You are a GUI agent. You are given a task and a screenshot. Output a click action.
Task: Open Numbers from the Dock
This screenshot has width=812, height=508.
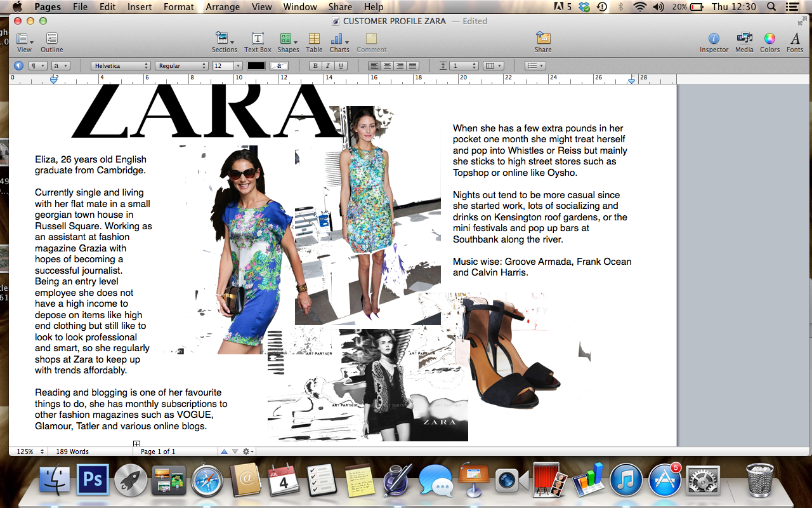pos(588,479)
